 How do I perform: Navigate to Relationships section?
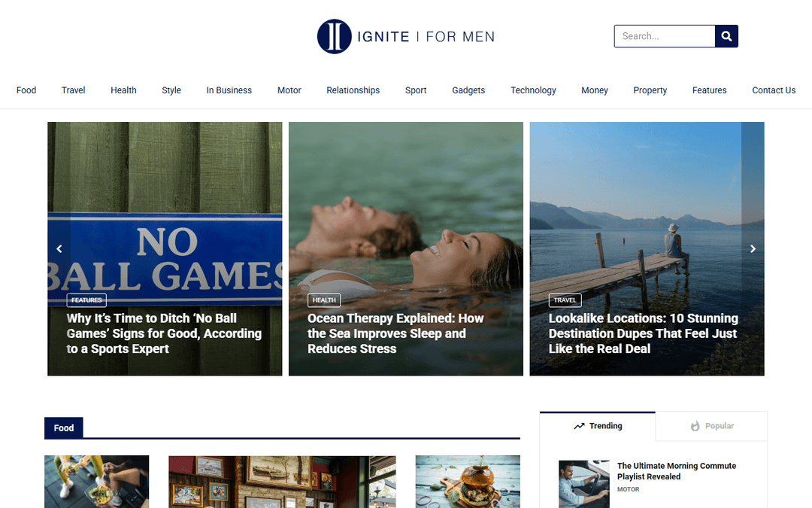tap(353, 90)
